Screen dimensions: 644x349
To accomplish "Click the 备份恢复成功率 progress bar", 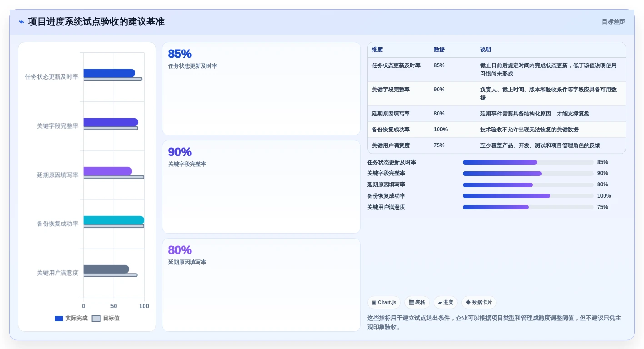I will [x=528, y=196].
